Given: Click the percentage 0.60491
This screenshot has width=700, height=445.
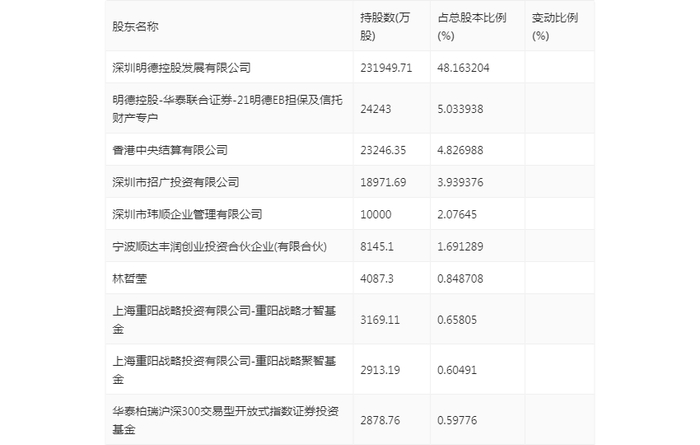Looking at the screenshot, I should tap(457, 370).
